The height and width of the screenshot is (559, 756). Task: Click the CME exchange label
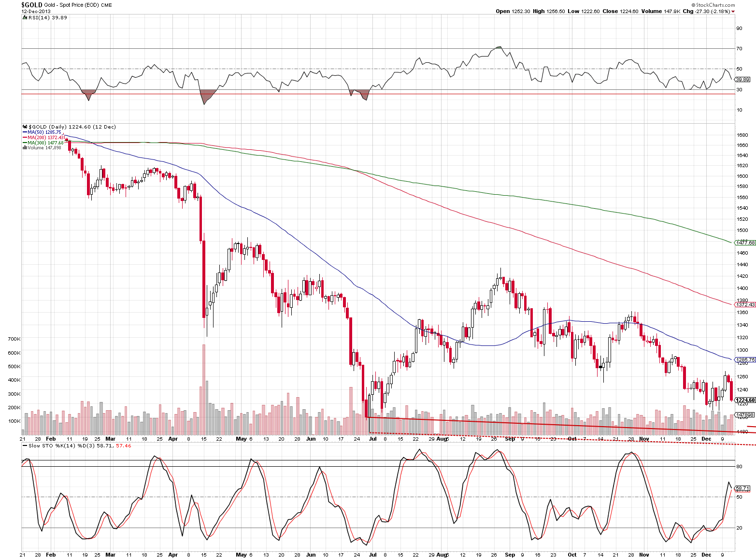[x=106, y=5]
